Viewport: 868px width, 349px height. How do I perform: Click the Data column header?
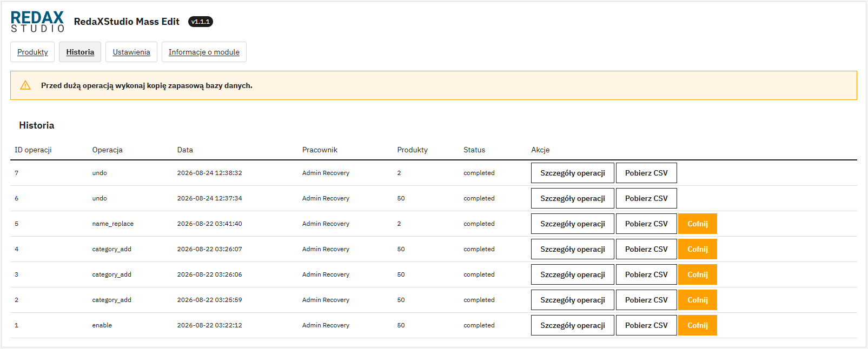point(185,150)
